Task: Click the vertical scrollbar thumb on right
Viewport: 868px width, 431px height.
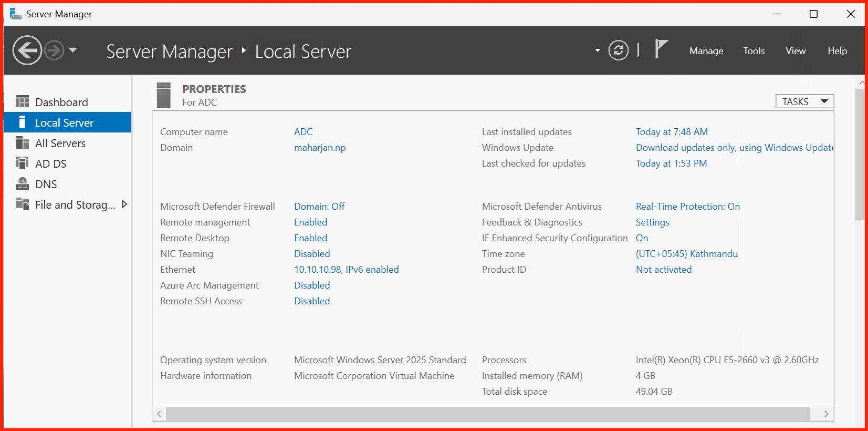Action: 860,155
